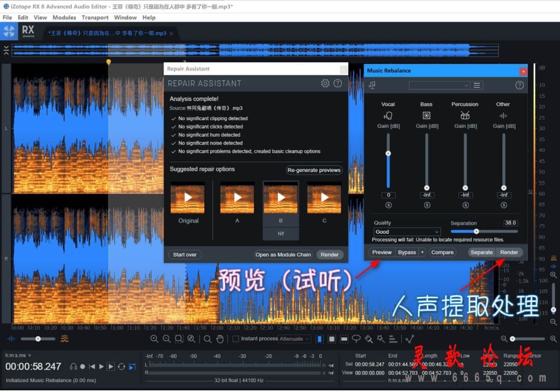Open the Help menu
560x392 pixels.
pyautogui.click(x=149, y=17)
